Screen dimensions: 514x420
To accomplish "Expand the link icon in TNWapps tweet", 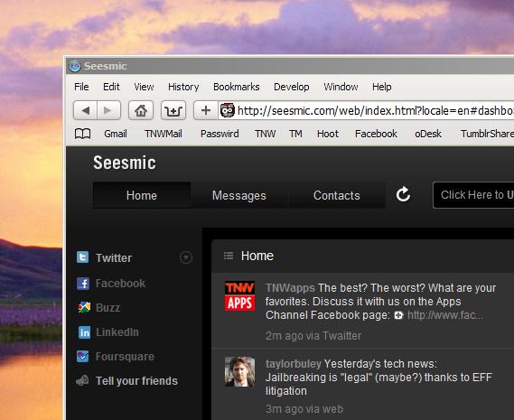I will point(398,315).
